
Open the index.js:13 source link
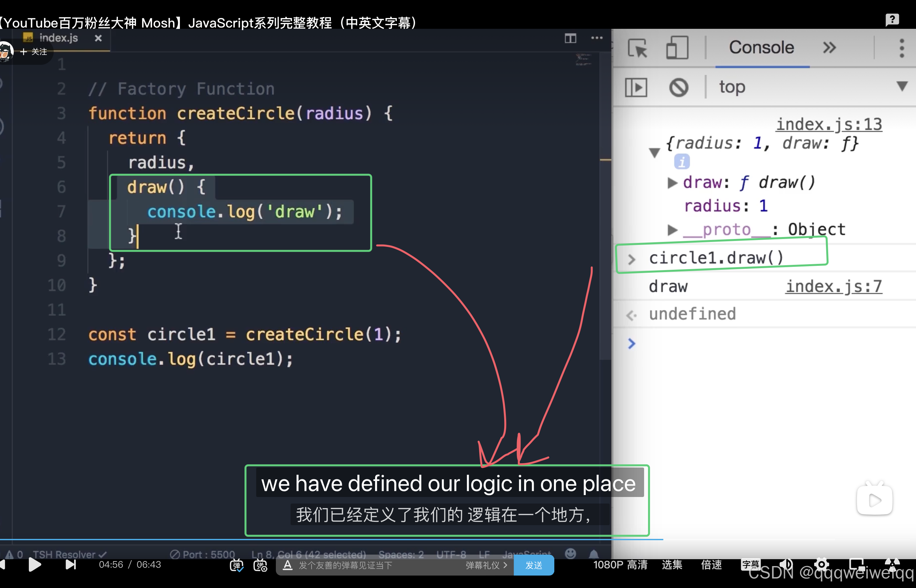829,124
